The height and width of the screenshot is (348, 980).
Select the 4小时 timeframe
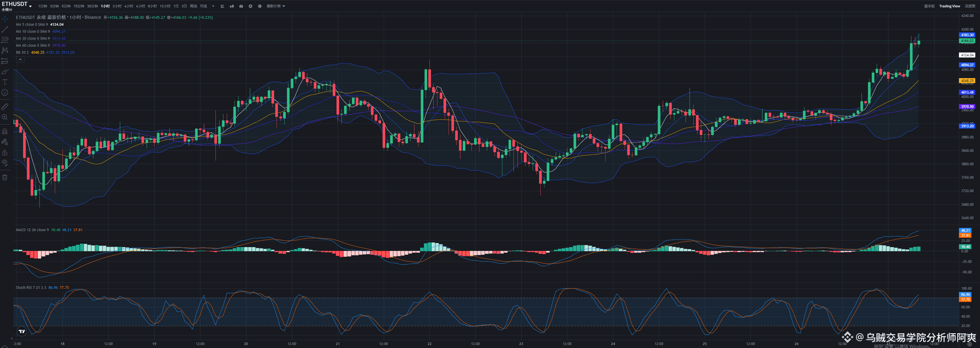pos(129,6)
